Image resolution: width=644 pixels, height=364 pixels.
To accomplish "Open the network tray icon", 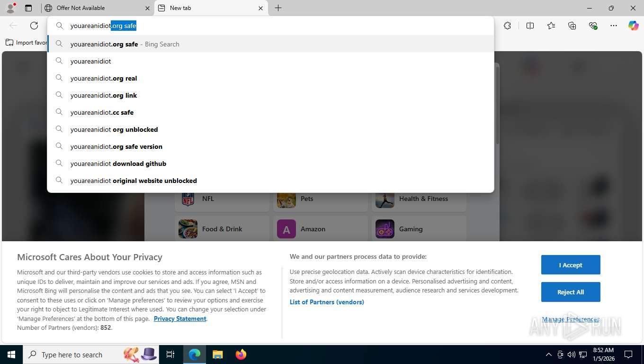I will point(583,355).
